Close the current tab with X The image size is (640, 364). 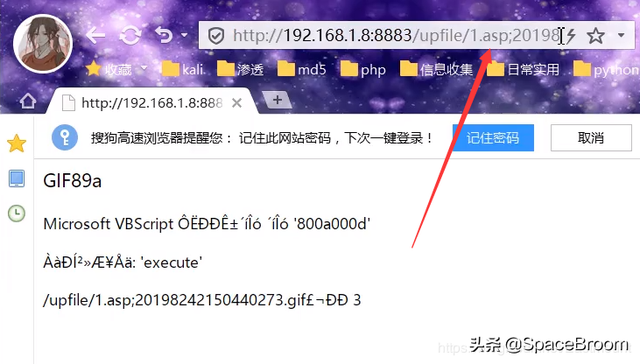point(237,103)
